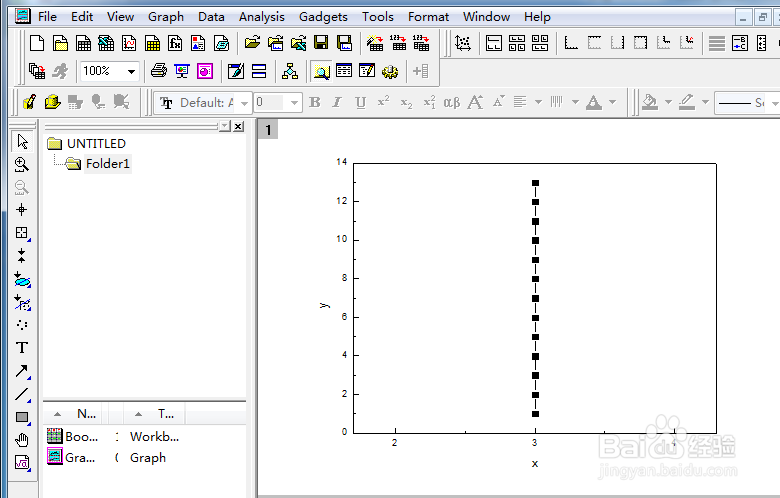
Task: Save the window as template
Action: tap(344, 43)
